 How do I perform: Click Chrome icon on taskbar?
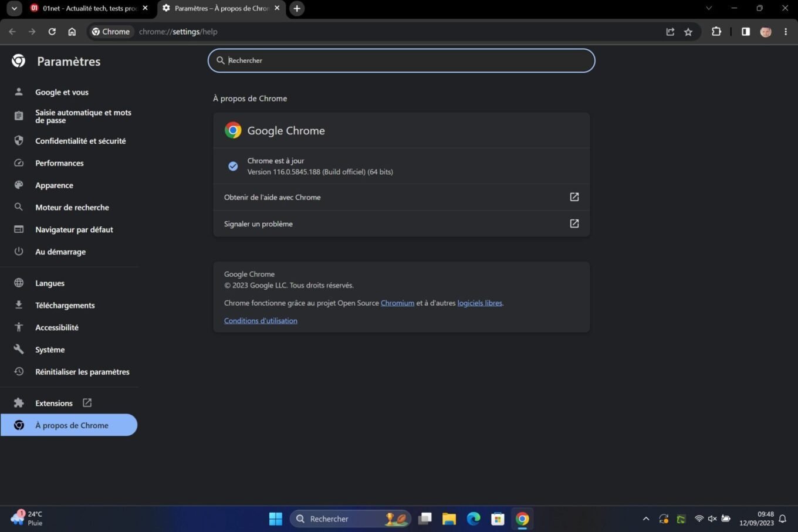point(522,519)
